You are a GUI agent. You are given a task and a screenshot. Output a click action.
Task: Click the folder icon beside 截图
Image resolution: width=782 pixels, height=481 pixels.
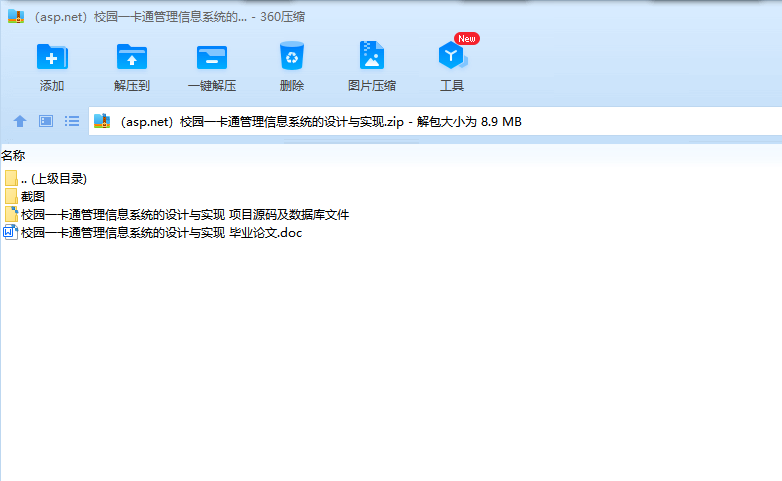[11, 197]
